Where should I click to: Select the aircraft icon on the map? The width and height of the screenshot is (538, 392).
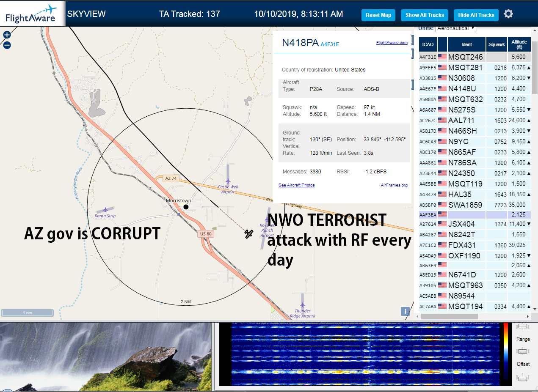point(249,233)
